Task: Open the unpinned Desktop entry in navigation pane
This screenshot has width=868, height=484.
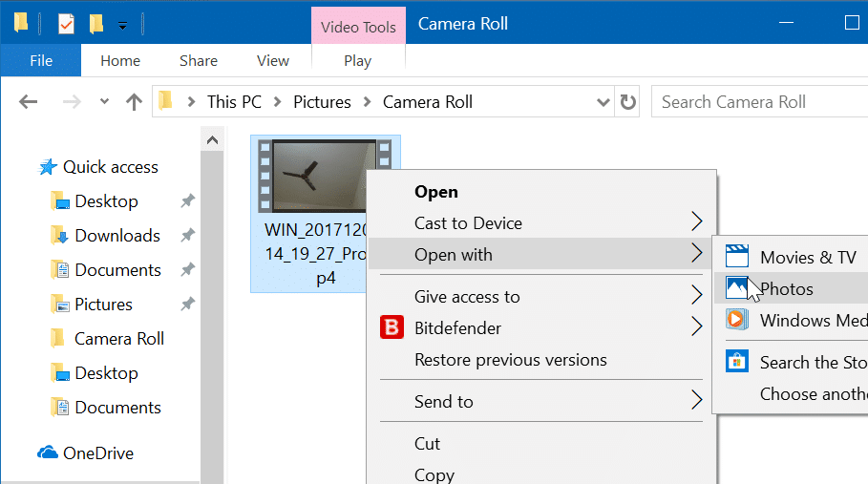Action: click(106, 373)
